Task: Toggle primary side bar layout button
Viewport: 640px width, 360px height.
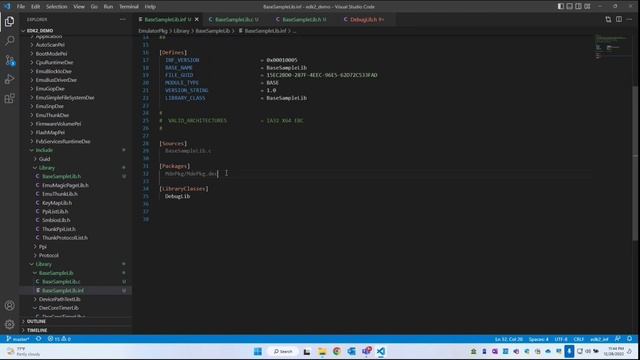Action: [x=561, y=7]
